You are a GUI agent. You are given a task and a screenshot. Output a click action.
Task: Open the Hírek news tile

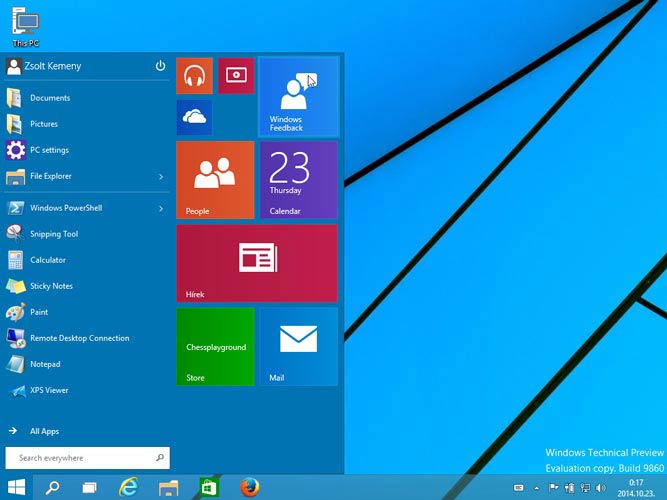(257, 263)
